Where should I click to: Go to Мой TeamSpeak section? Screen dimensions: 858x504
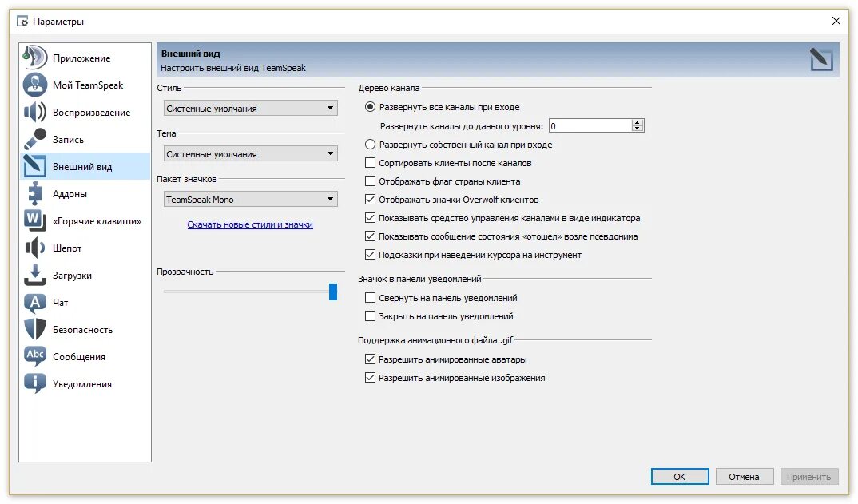(88, 85)
